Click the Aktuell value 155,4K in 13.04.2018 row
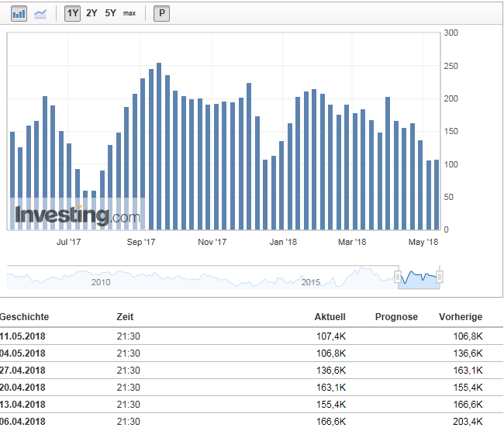The image size is (504, 431). point(331,405)
